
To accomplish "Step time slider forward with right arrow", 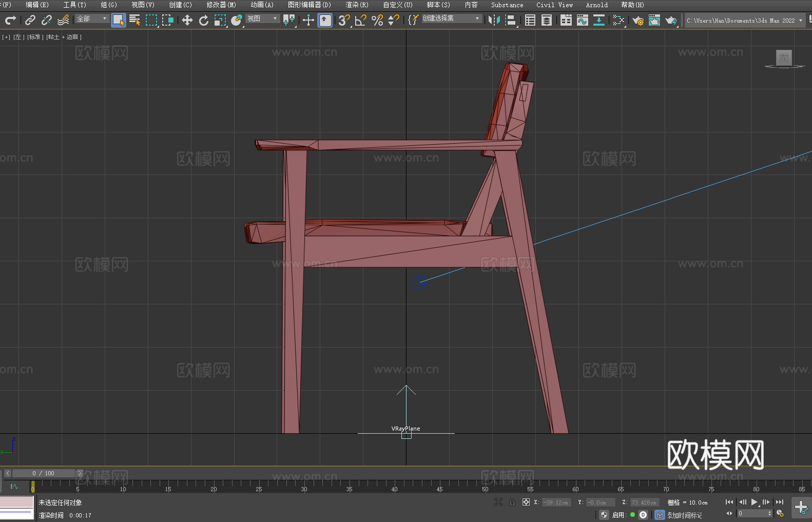I will click(80, 473).
